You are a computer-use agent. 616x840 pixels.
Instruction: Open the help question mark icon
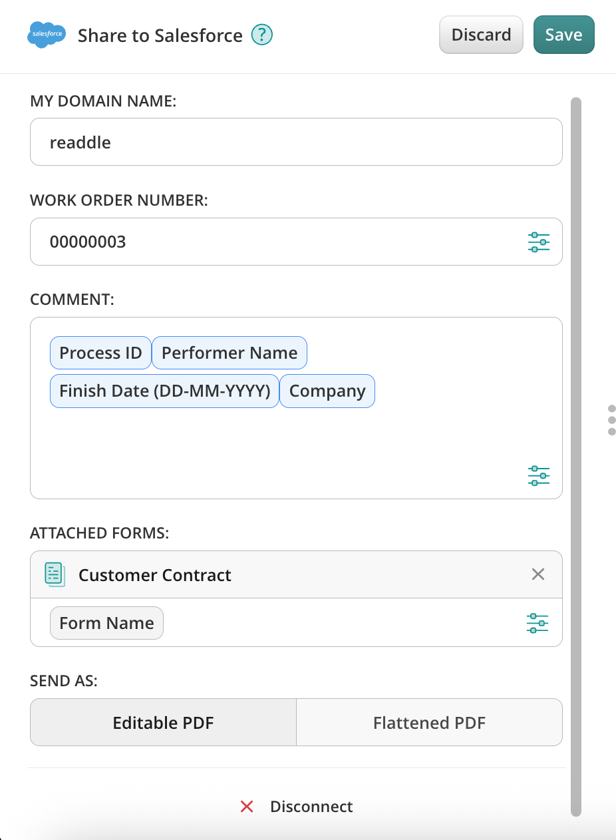[x=262, y=35]
